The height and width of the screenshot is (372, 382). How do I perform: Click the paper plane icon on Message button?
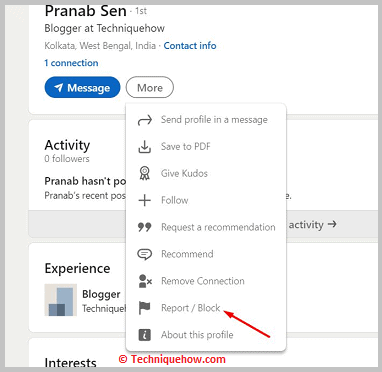pyautogui.click(x=59, y=88)
